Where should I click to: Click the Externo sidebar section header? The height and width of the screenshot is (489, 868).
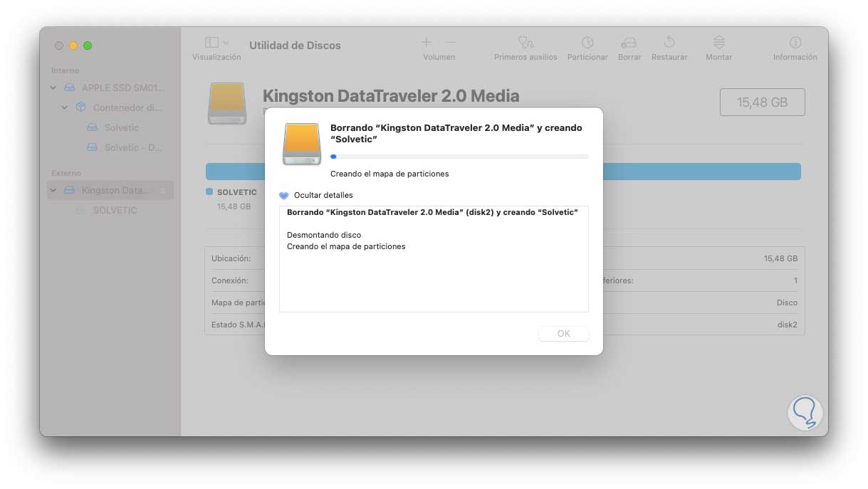click(66, 173)
